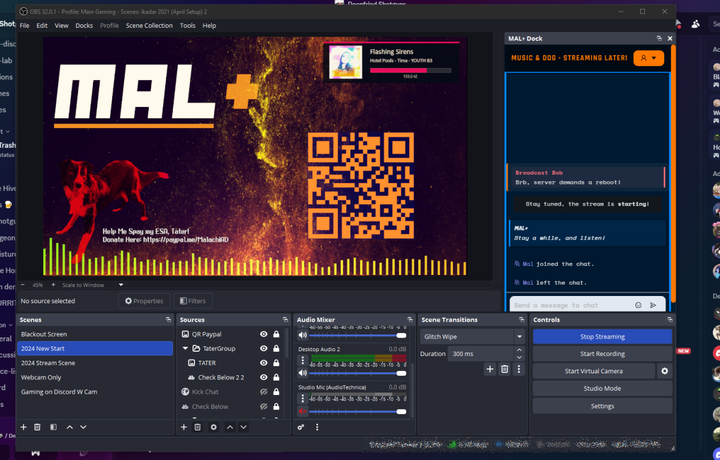Image resolution: width=720 pixels, height=460 pixels.
Task: Open advanced audio properties gears icon
Action: point(301,427)
